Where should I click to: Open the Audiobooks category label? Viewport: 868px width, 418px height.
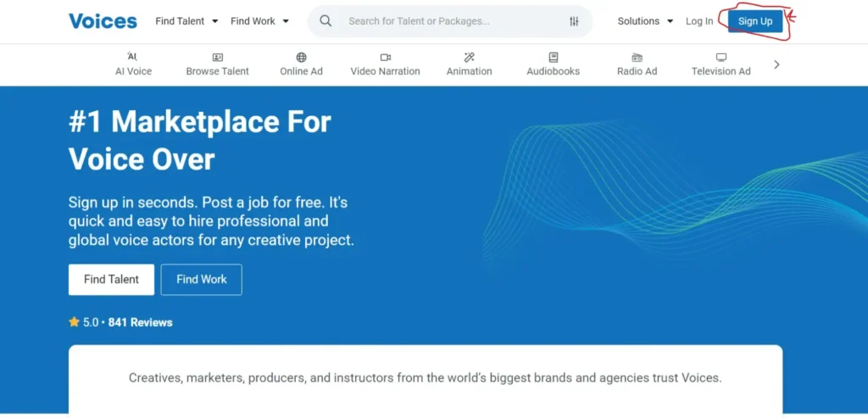click(553, 71)
